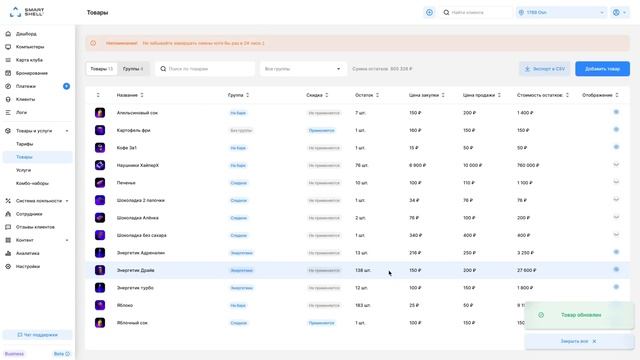The height and width of the screenshot is (360, 640).
Task: Click the Клиенты sidebar icon
Action: 8,99
